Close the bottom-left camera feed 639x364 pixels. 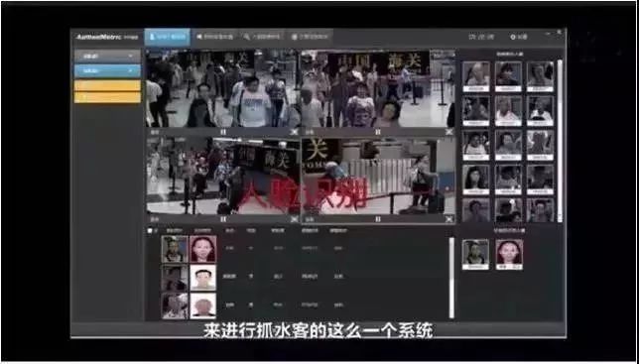pyautogui.click(x=295, y=219)
